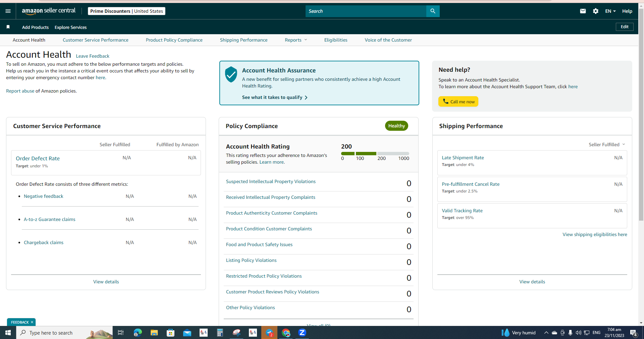This screenshot has height=339, width=644.
Task: Click the microphone tray icon
Action: coord(570,333)
